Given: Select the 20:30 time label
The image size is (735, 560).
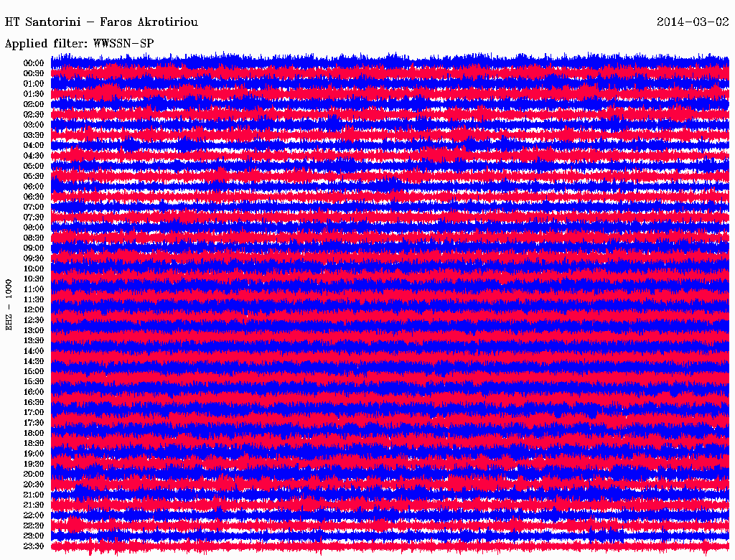Looking at the screenshot, I should pyautogui.click(x=34, y=485).
